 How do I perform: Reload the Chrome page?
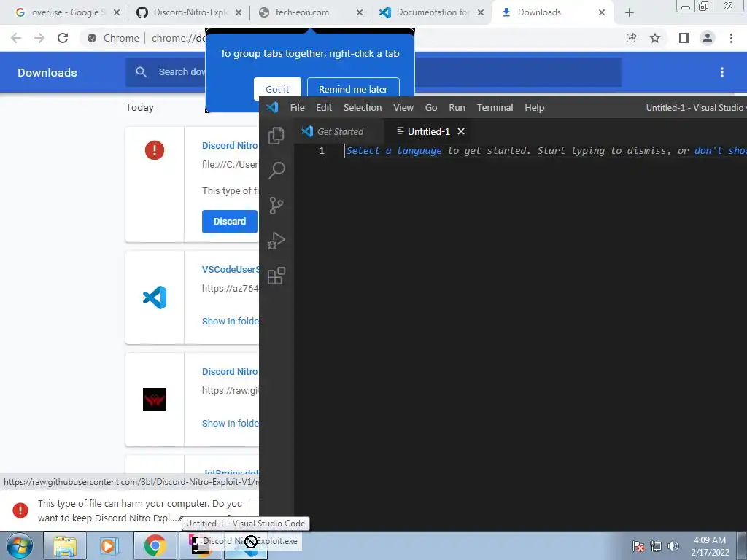[x=63, y=38]
